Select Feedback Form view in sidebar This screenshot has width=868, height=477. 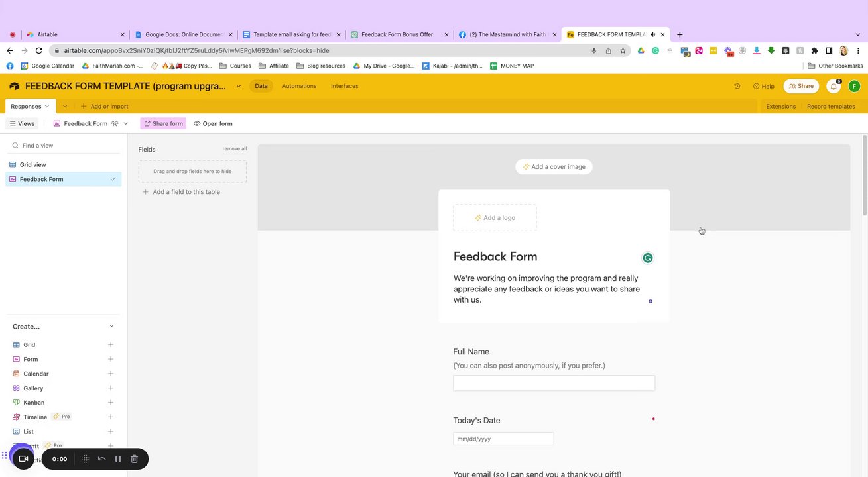coord(63,179)
